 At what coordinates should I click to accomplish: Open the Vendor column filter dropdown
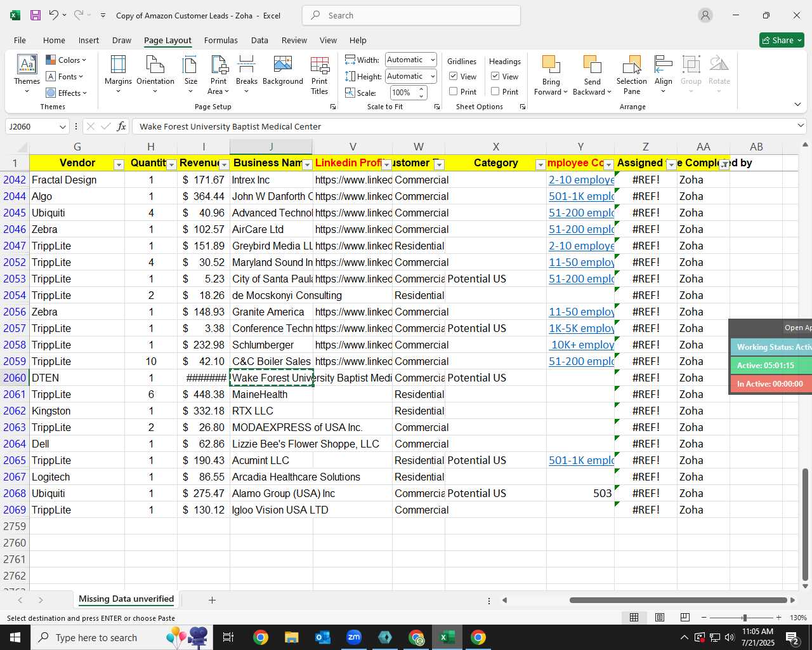coord(118,165)
